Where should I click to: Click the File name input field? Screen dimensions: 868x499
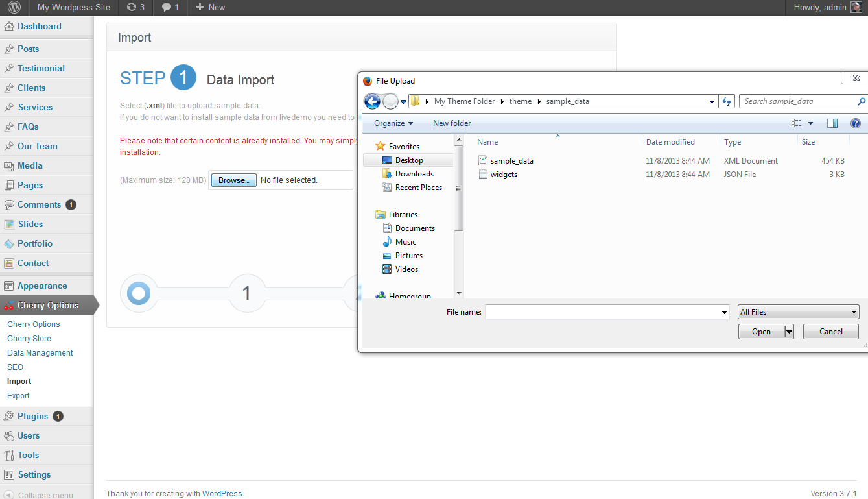pyautogui.click(x=603, y=312)
